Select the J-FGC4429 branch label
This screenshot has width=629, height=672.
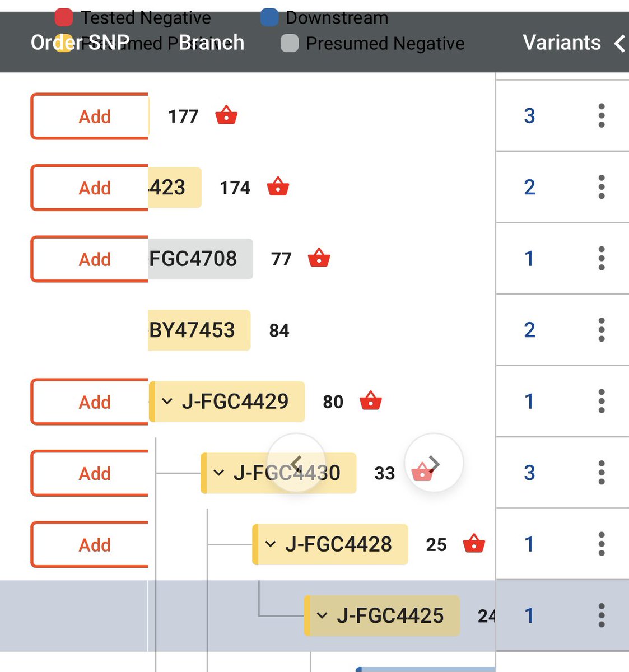pos(227,402)
